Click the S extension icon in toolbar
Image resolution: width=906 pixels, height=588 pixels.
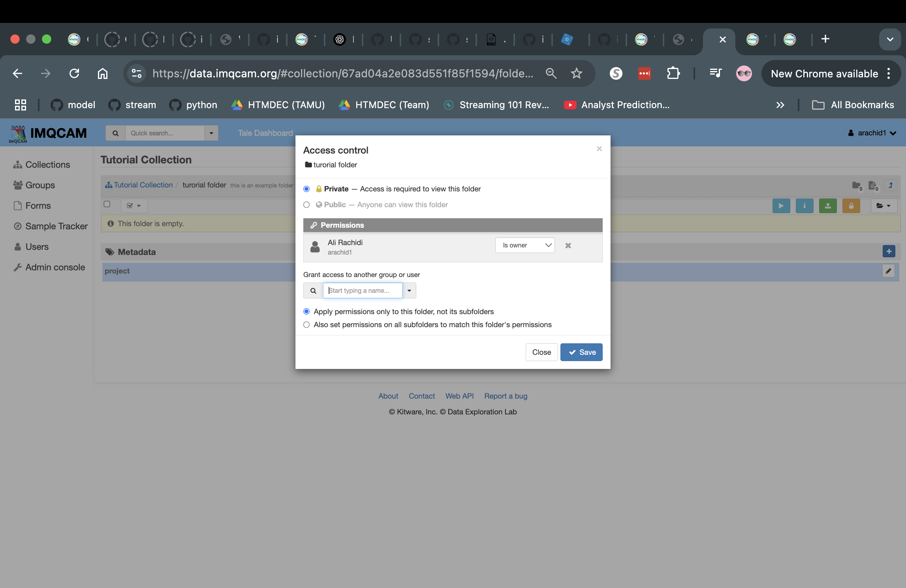616,73
